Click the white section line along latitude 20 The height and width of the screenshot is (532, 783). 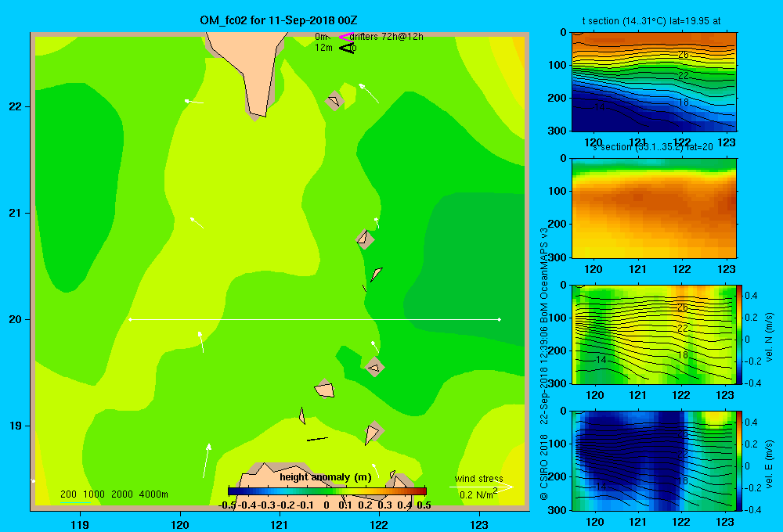pyautogui.click(x=315, y=319)
